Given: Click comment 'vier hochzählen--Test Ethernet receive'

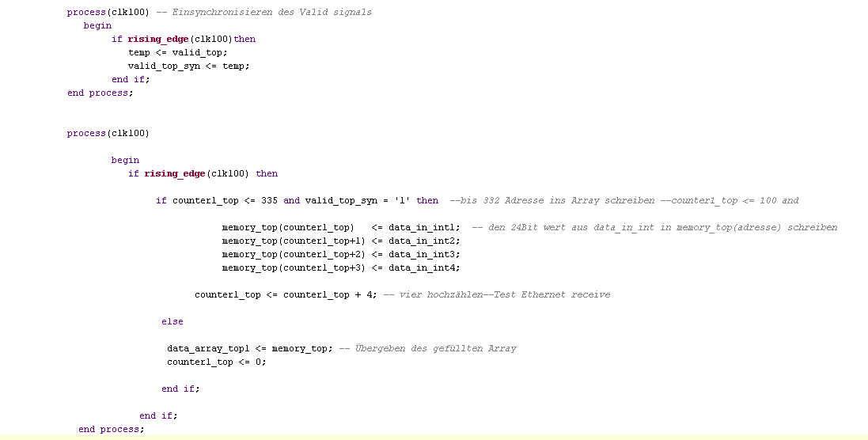Looking at the screenshot, I should tap(505, 294).
